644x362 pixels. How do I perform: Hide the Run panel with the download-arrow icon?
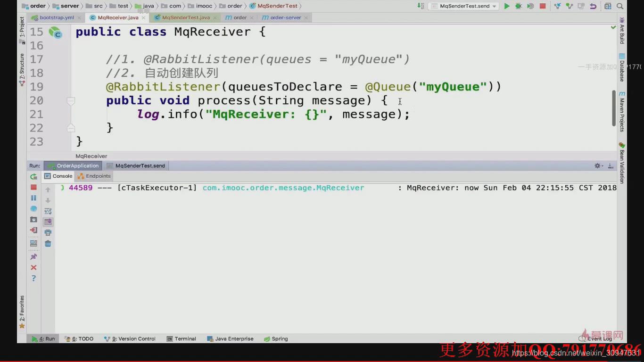610,166
